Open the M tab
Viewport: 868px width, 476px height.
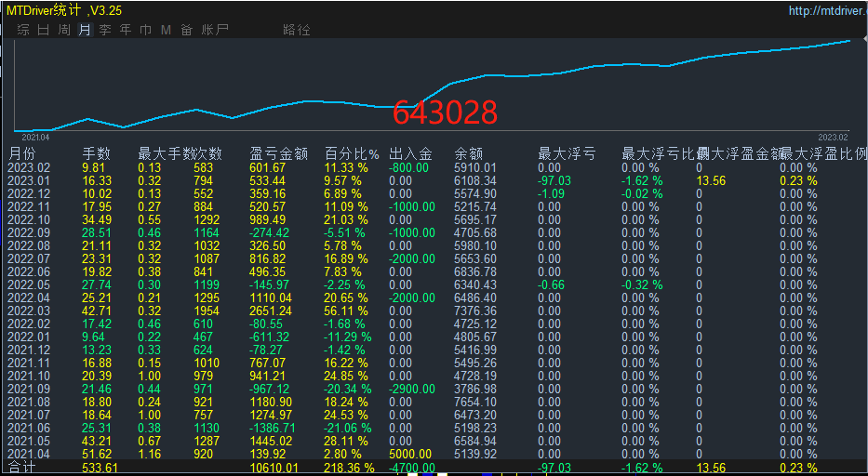[167, 30]
